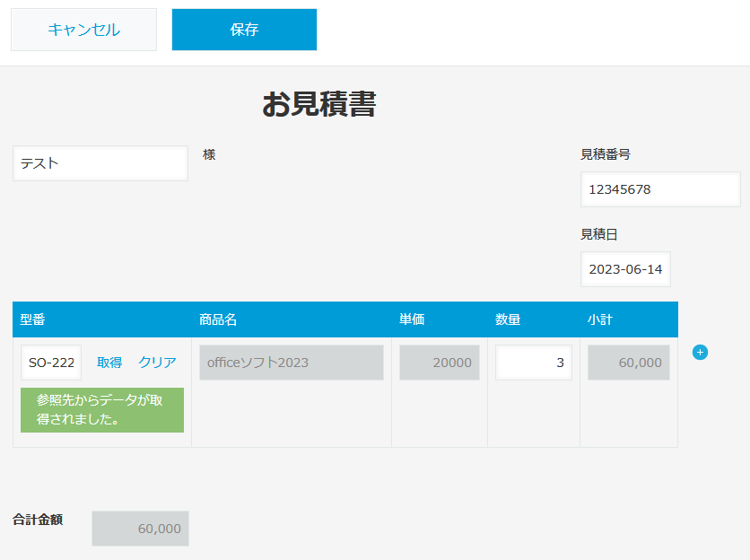Click the disabled 商品名 field officeソフト2023
The width and height of the screenshot is (750, 560).
(292, 363)
